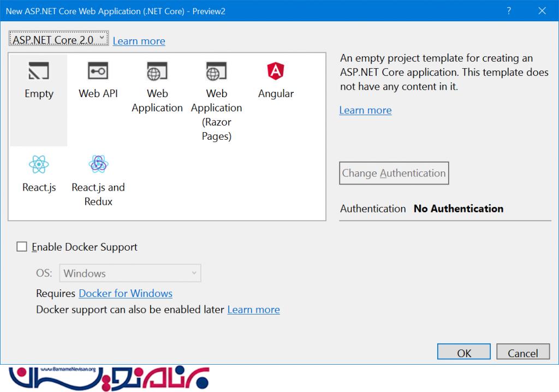Click the BarnameNevisan logo image
Screen dimensions: 559x392
tap(109, 377)
